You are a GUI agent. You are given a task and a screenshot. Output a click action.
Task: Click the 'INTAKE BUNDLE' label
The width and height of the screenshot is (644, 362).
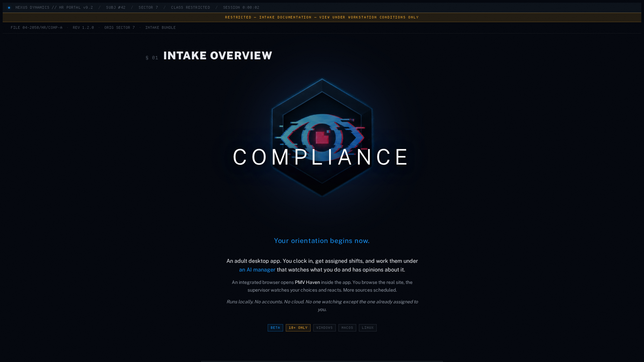160,28
